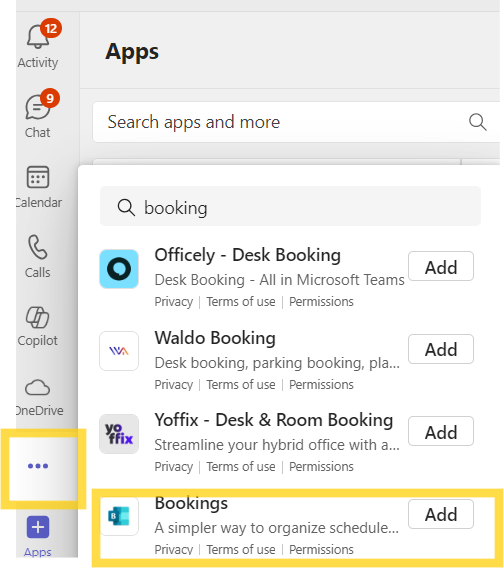Select the Waldo Booking title
The height and width of the screenshot is (568, 504).
coord(215,338)
